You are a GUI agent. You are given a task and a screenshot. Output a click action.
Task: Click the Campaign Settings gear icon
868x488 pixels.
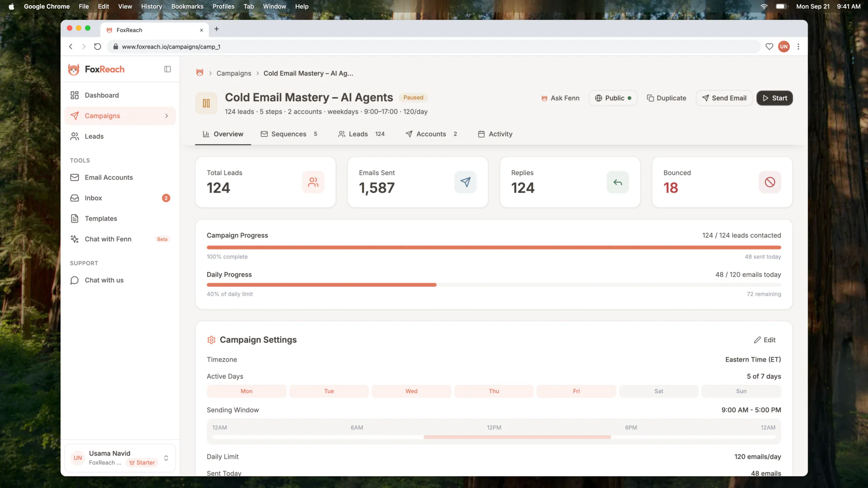click(x=211, y=340)
